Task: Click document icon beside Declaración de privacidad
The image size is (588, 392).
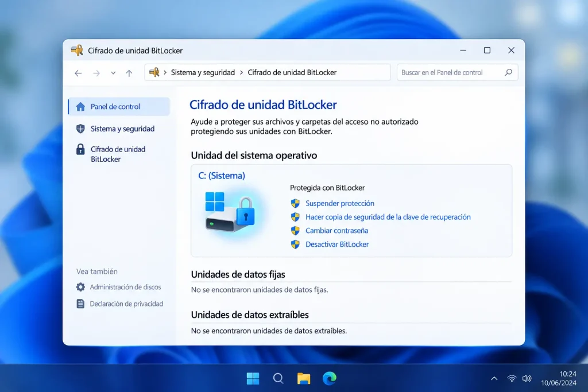Action: [80, 304]
